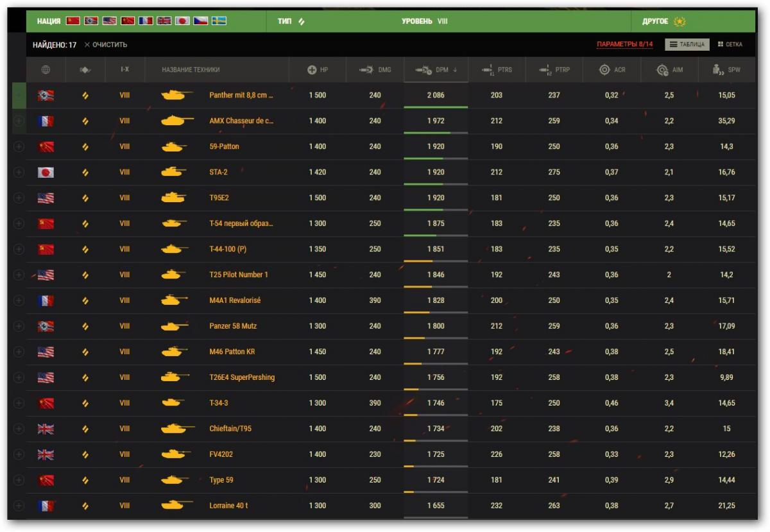Select the Japan flag in the nation filter
This screenshot has width=770, height=532.
(x=182, y=21)
